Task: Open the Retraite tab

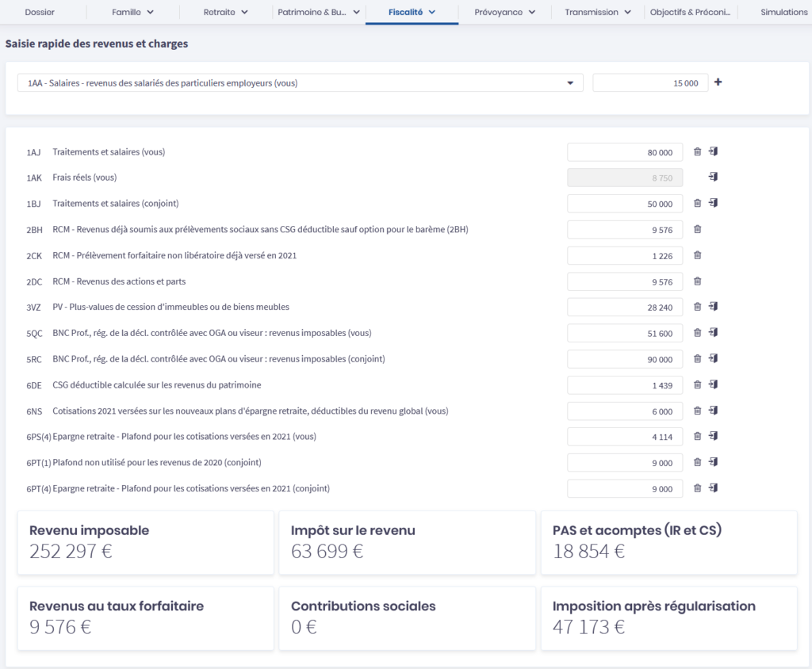Action: pos(225,12)
